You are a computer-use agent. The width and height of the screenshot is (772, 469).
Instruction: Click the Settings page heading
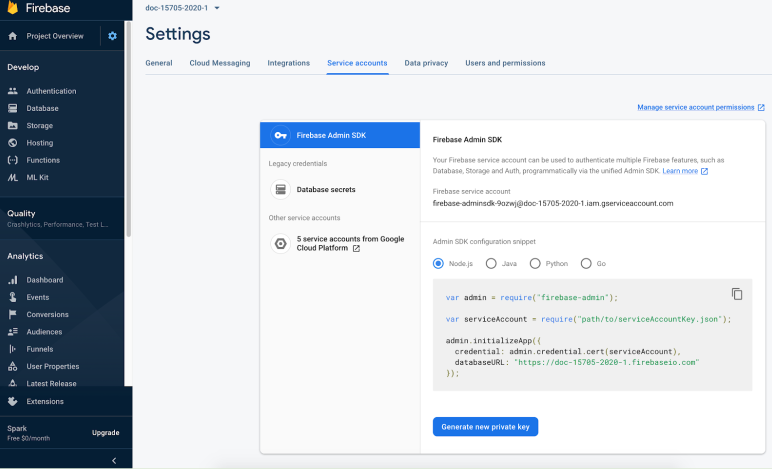pyautogui.click(x=178, y=34)
